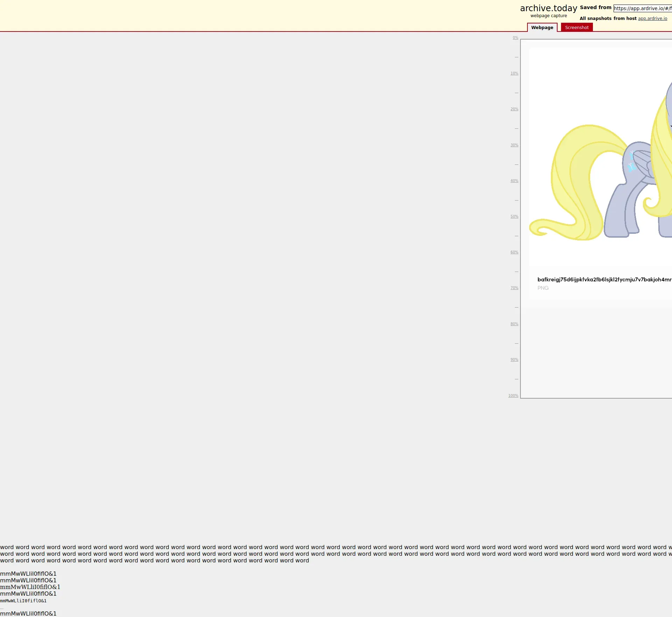Jump to the 40% page marker

pos(514,181)
